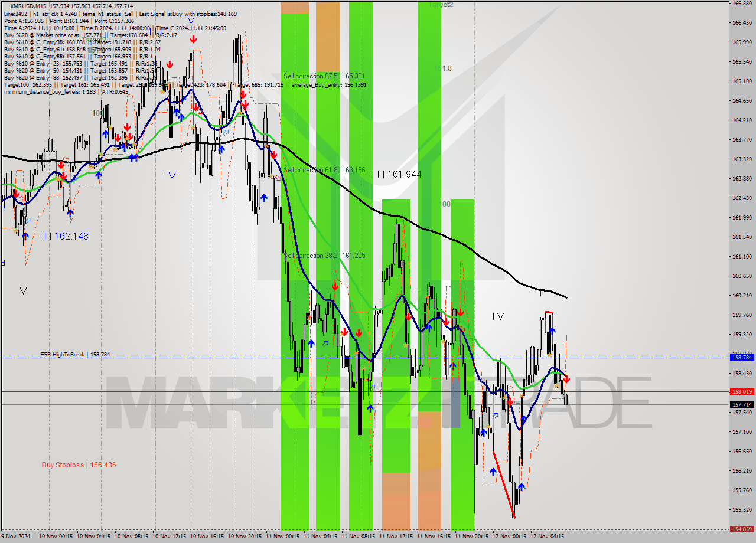Screen dimensions: 756x543
Task: Click the red 154.859 price tag on axis
Action: [x=742, y=529]
